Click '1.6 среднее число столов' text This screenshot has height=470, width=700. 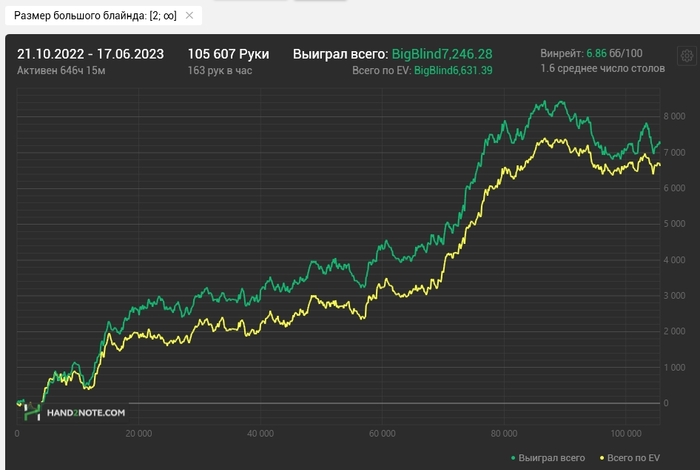click(603, 68)
